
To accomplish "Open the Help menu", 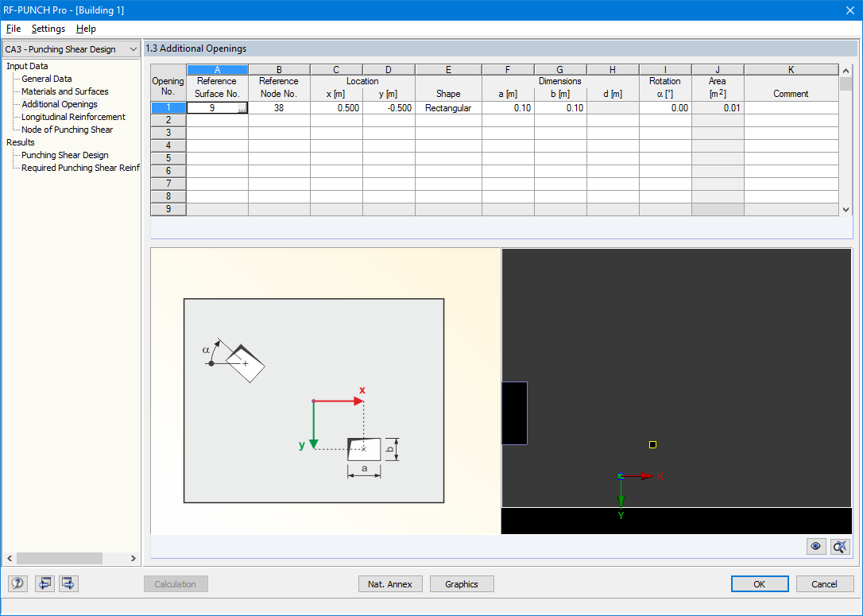I will coord(86,29).
